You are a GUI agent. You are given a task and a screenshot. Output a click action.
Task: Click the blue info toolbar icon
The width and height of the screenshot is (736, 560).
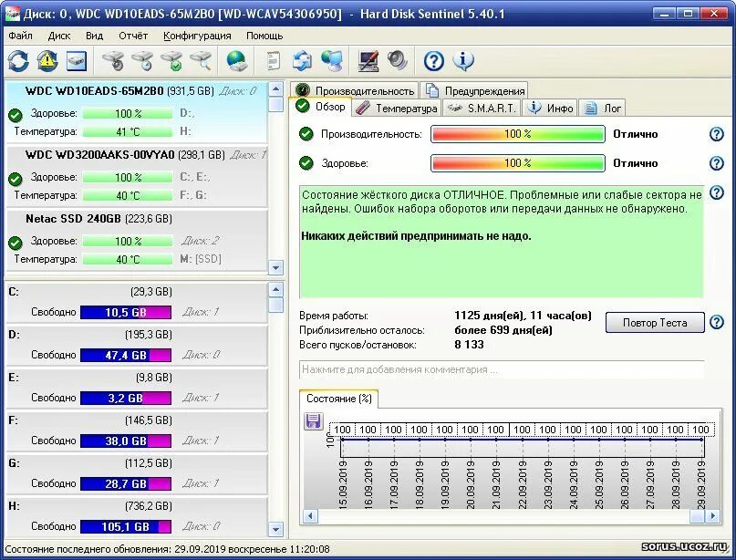463,61
